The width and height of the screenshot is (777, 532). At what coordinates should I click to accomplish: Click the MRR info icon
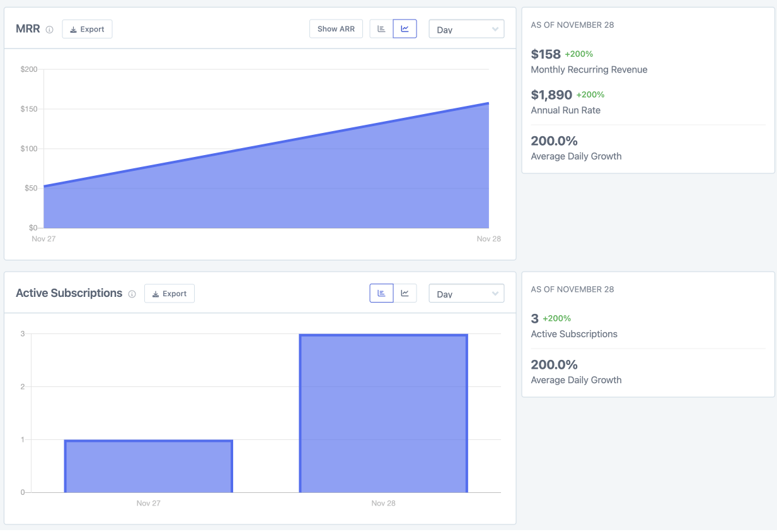pyautogui.click(x=49, y=28)
